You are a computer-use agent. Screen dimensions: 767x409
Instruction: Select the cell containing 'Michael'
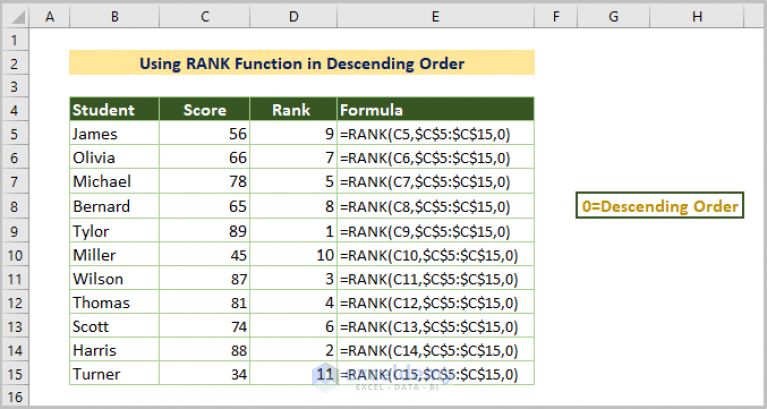114,181
